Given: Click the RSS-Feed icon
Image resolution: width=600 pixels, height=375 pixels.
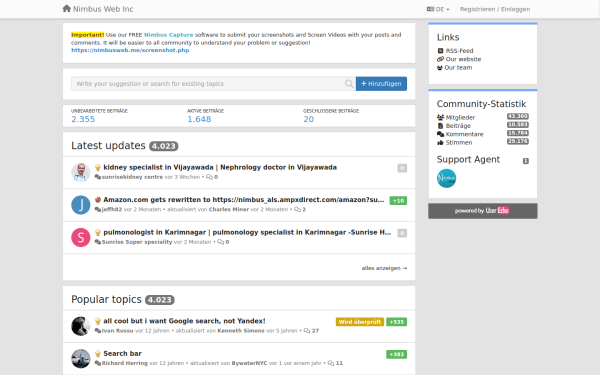Looking at the screenshot, I should point(440,51).
